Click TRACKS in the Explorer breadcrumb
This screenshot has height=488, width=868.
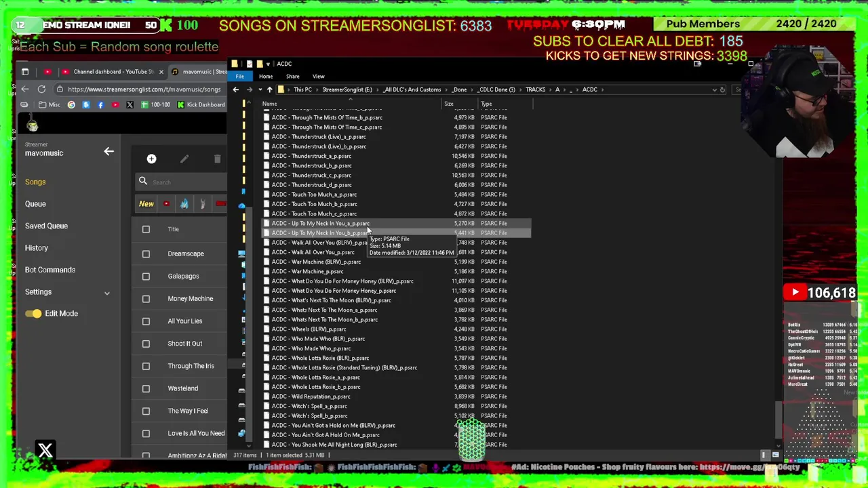point(535,89)
